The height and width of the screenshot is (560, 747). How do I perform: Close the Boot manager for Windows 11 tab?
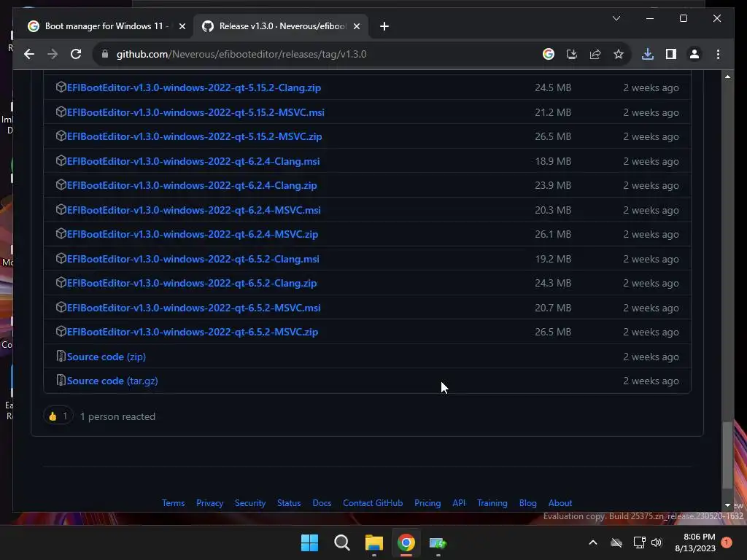point(182,26)
